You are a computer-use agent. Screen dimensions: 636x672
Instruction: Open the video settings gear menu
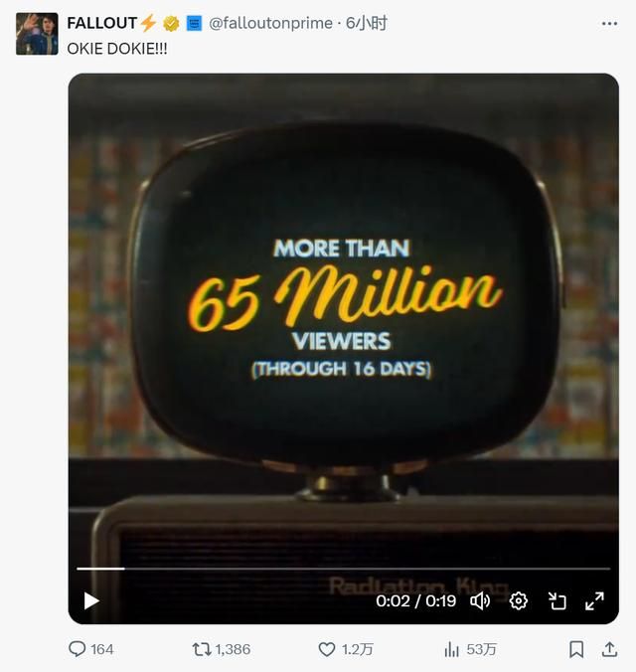[x=518, y=600]
